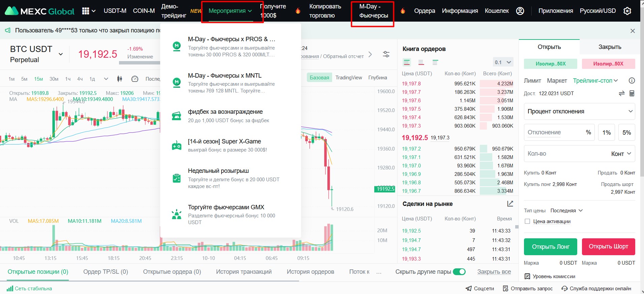Open Кошелек in top navigation
644x294 pixels.
pyautogui.click(x=497, y=11)
